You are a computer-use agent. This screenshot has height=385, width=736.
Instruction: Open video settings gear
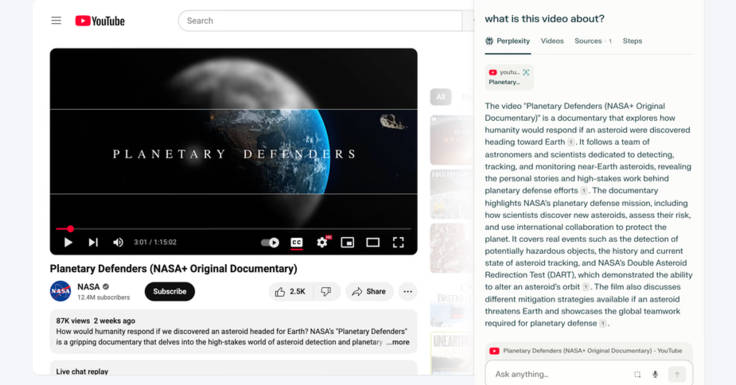[322, 242]
